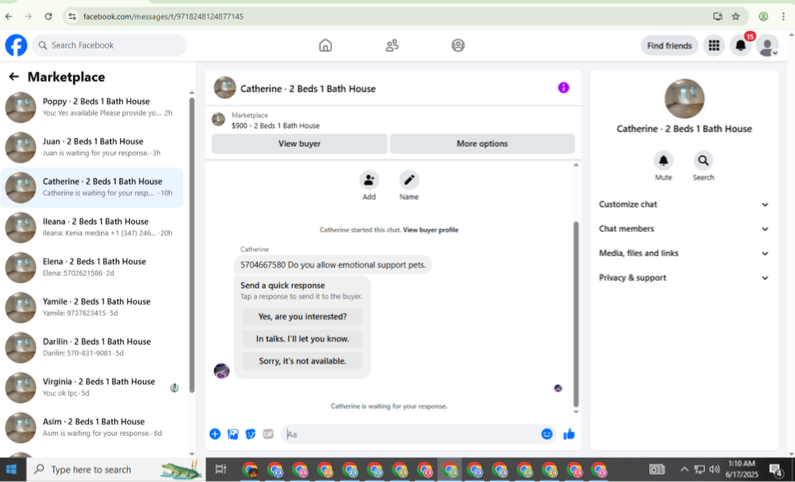Expand Customize chat section

tap(683, 204)
